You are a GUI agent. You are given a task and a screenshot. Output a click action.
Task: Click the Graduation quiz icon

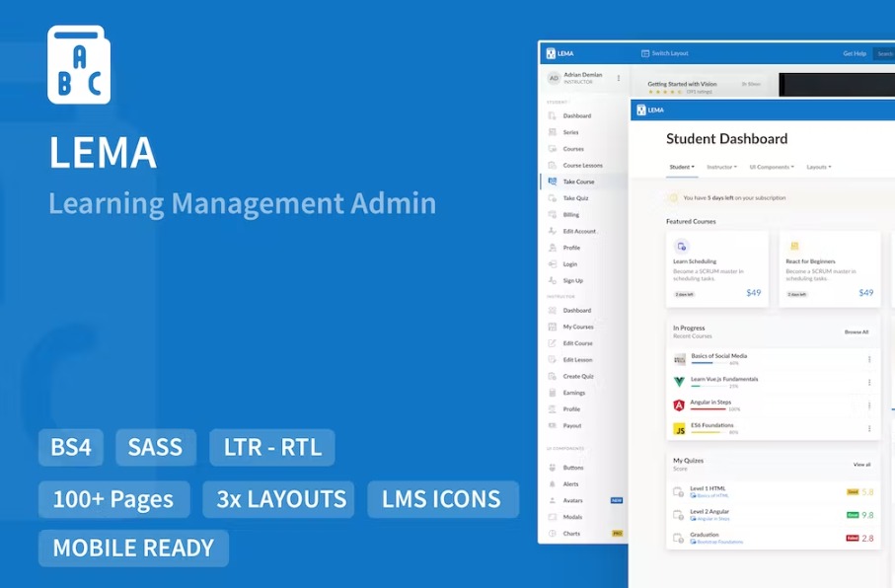[678, 539]
